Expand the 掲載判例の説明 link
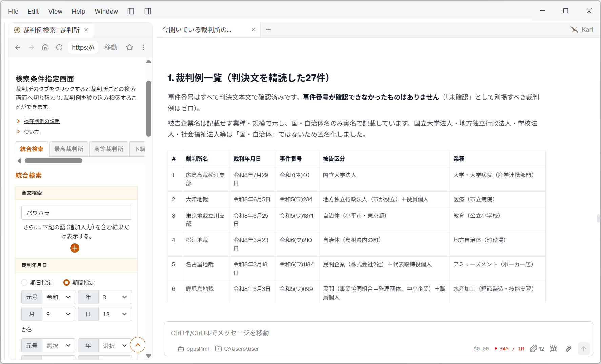 [42, 121]
